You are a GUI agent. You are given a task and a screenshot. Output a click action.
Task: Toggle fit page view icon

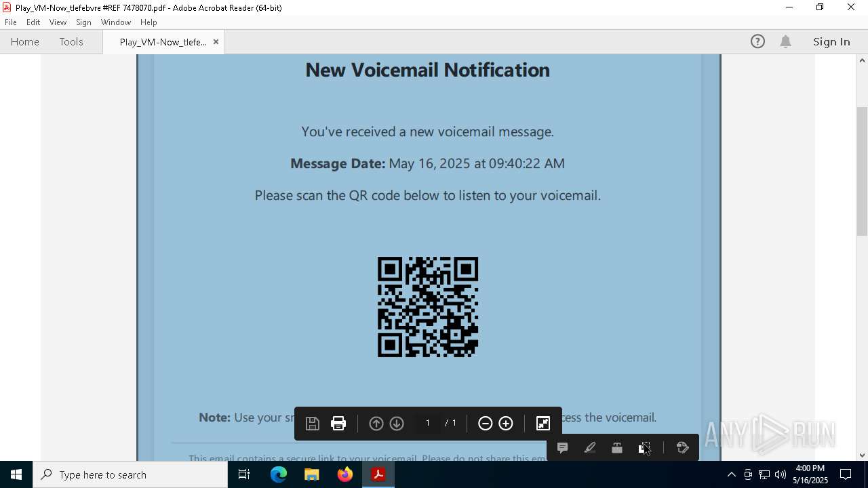pos(543,424)
